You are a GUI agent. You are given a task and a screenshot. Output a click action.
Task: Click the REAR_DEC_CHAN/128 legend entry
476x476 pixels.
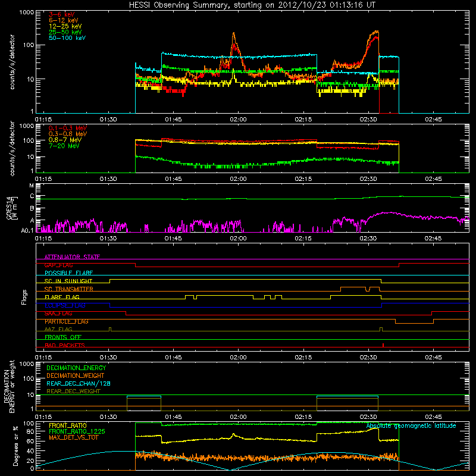[79, 383]
